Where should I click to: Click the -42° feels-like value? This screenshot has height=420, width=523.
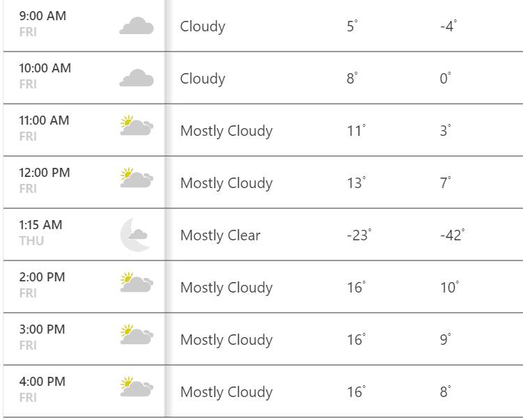[x=453, y=235]
